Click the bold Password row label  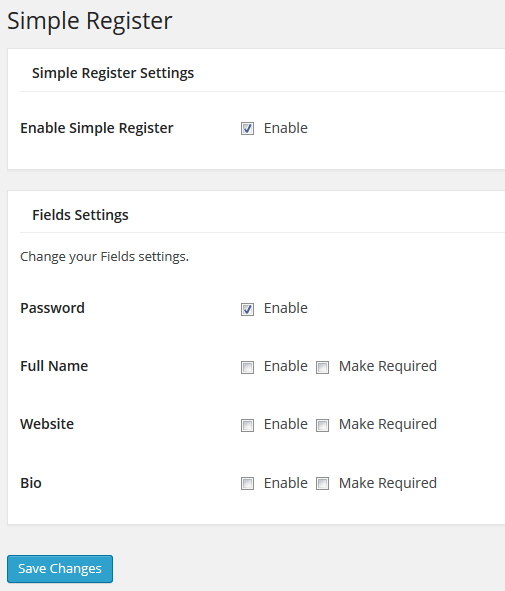click(52, 308)
